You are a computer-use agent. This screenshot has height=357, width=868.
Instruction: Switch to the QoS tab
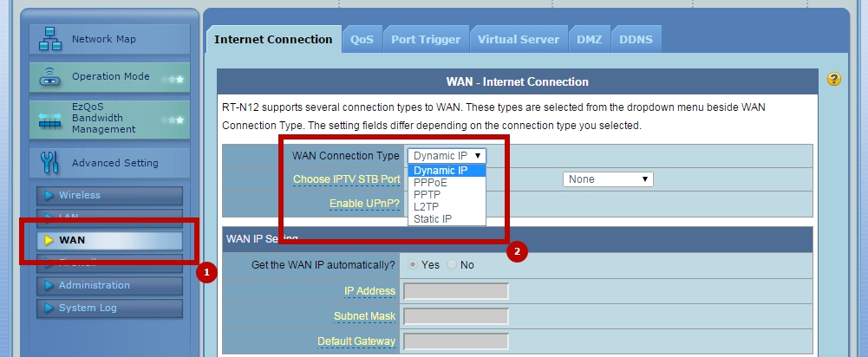pos(362,39)
